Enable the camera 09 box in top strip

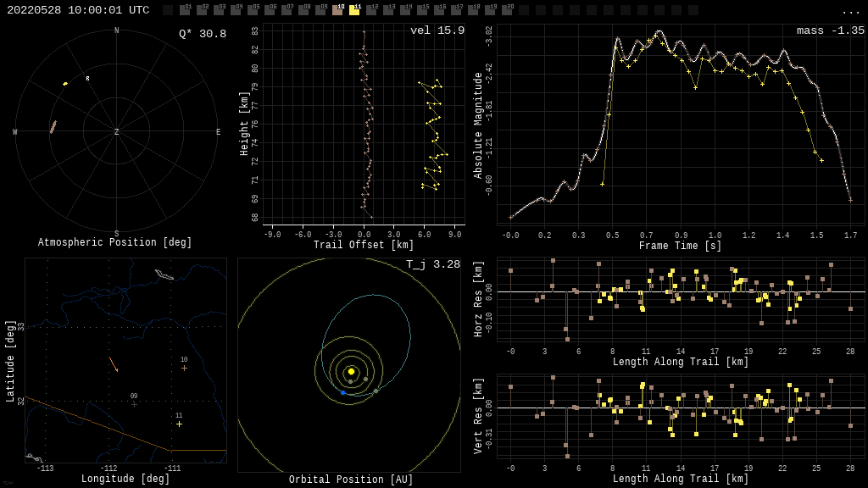320,10
